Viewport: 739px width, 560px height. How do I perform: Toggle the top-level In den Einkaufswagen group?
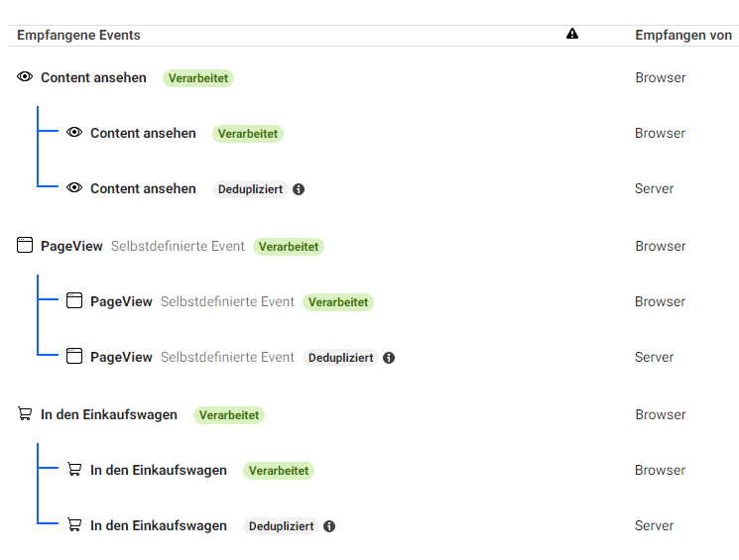(109, 414)
